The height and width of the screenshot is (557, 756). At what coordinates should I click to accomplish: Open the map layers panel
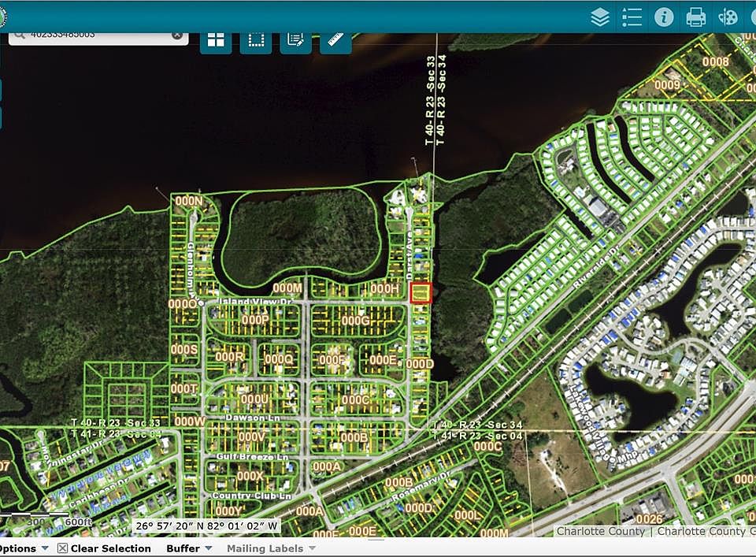(600, 17)
